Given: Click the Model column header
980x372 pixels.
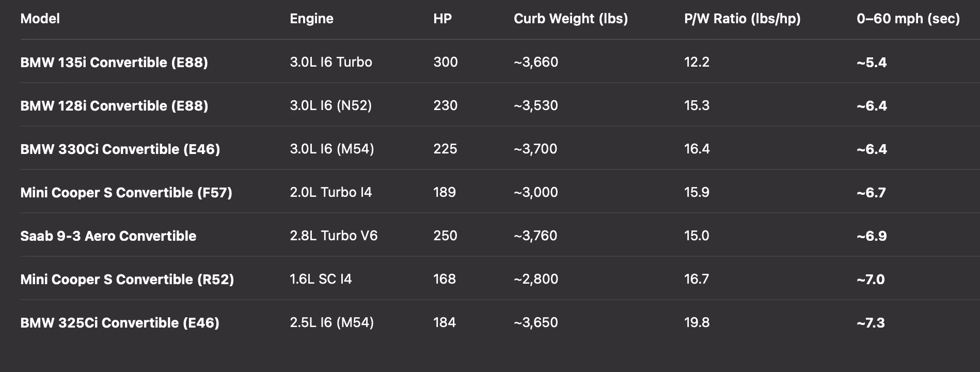Looking at the screenshot, I should (40, 19).
